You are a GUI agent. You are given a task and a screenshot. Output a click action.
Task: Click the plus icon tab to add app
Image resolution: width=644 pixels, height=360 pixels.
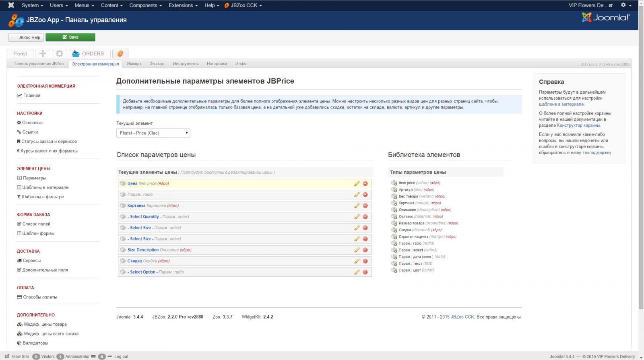tap(43, 53)
